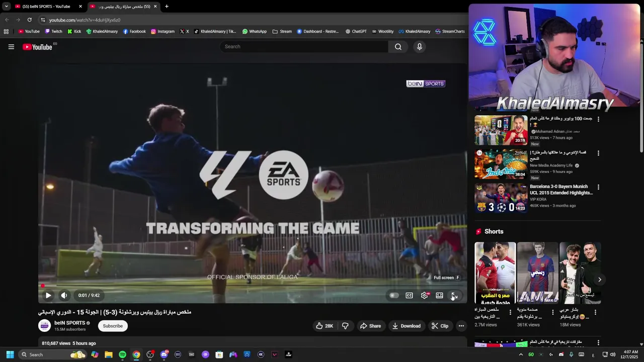The image size is (644, 362).
Task: Open options for Barcelona 3-0 Bayern video
Action: coord(598,187)
